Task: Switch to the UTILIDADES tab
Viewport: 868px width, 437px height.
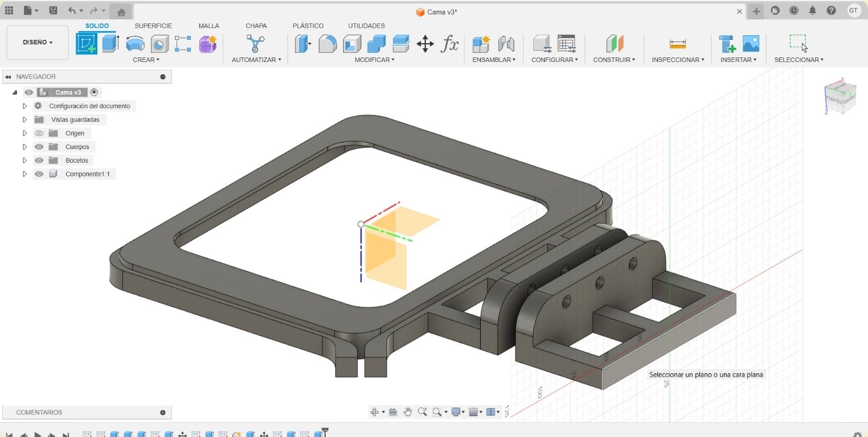Action: coord(366,26)
